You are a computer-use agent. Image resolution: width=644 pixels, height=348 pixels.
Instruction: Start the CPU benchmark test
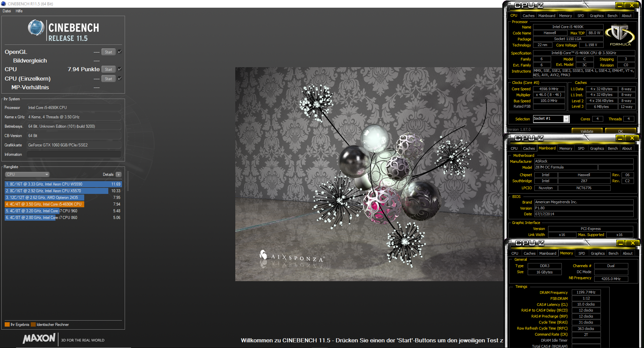[x=108, y=69]
